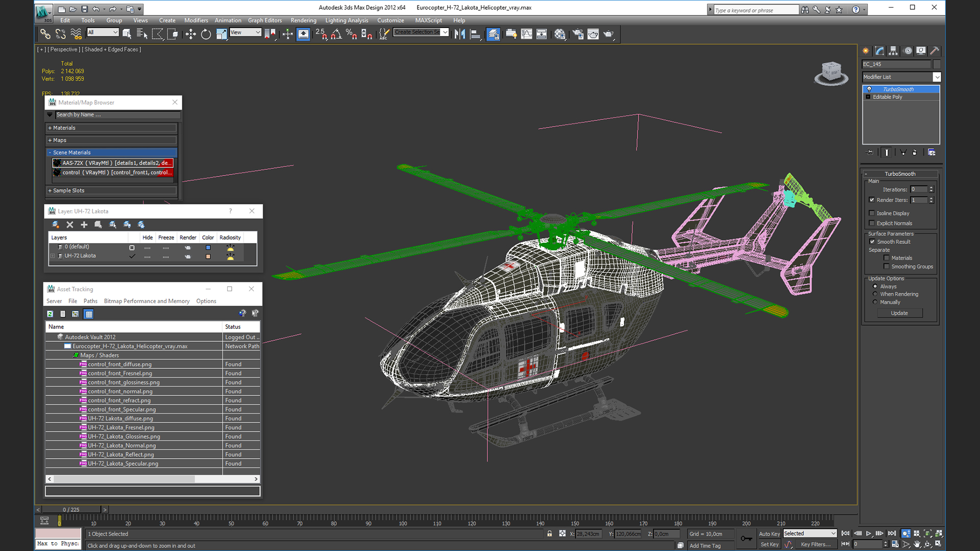
Task: Expand the Maps group in Material Browser
Action: [111, 140]
